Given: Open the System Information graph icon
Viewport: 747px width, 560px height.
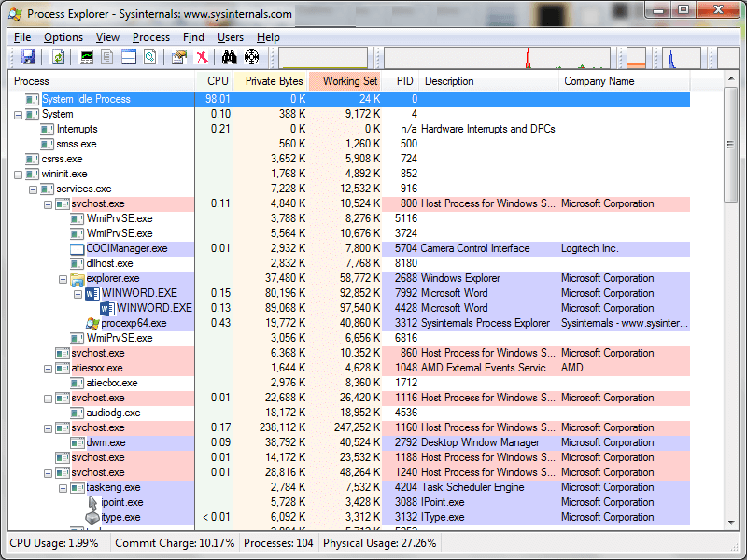Looking at the screenshot, I should coord(87,57).
